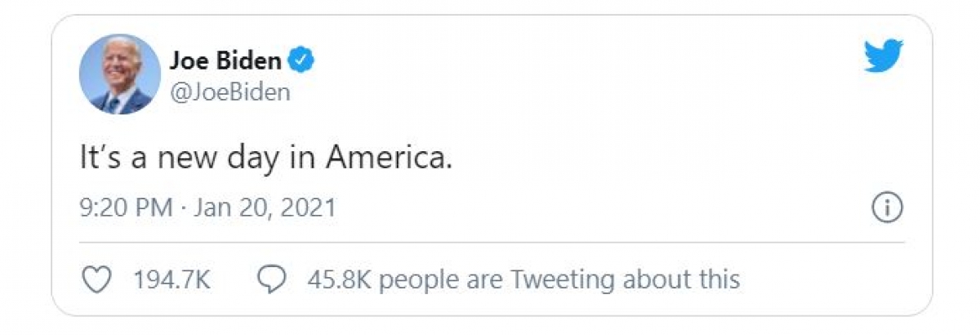Click the reply speech bubble icon
Screen dimensions: 980x335
271,280
